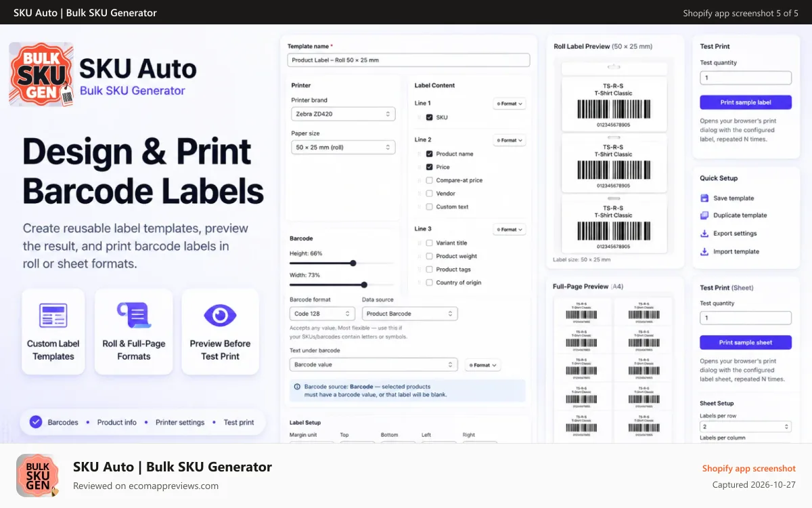Screen dimensions: 812x508
Task: Click the Save template link
Action: (x=734, y=198)
